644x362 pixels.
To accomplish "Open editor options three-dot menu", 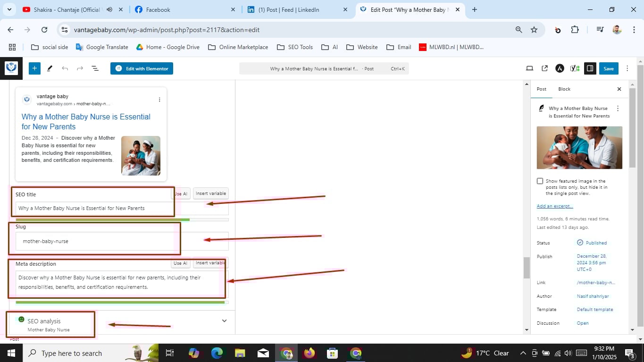I will point(627,68).
